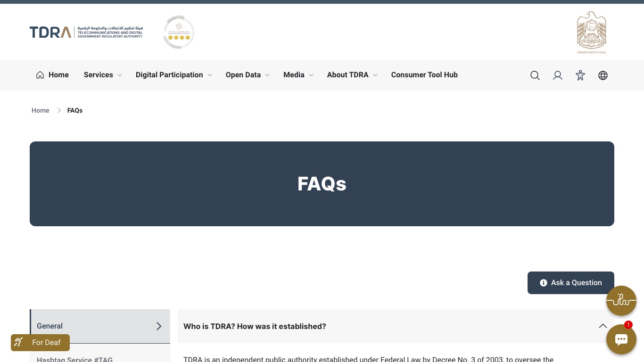Click the For Deaf sign-language button

click(41, 343)
